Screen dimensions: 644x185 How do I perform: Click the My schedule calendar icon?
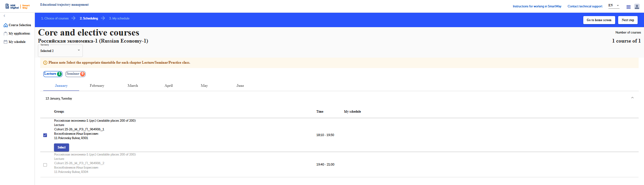point(5,42)
